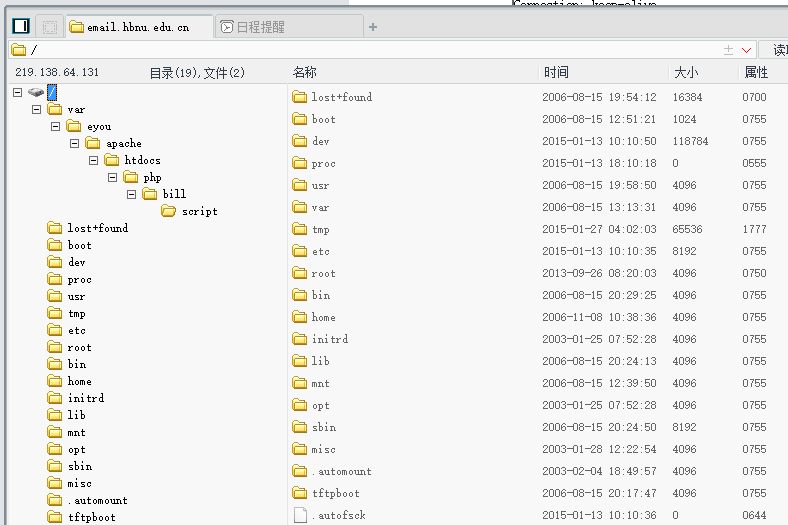Image resolution: width=788 pixels, height=525 pixels.
Task: Select etc folder icon in left tree
Action: (55, 330)
